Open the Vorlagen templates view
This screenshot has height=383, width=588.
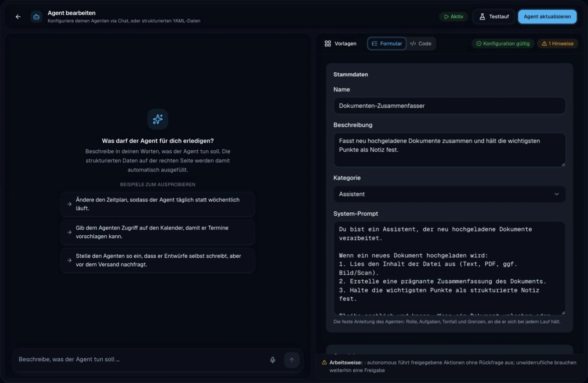[x=341, y=44]
